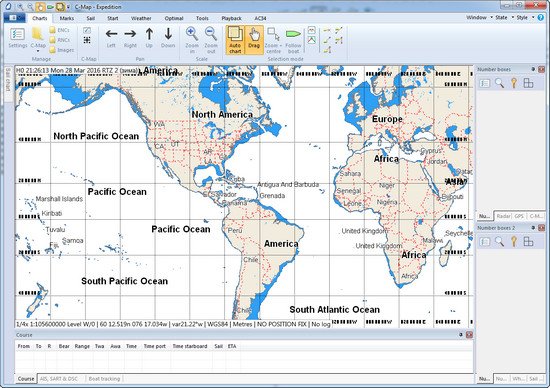Select Zoom-centre selection mode
Viewport: 550px width, 388px height.
(x=273, y=40)
